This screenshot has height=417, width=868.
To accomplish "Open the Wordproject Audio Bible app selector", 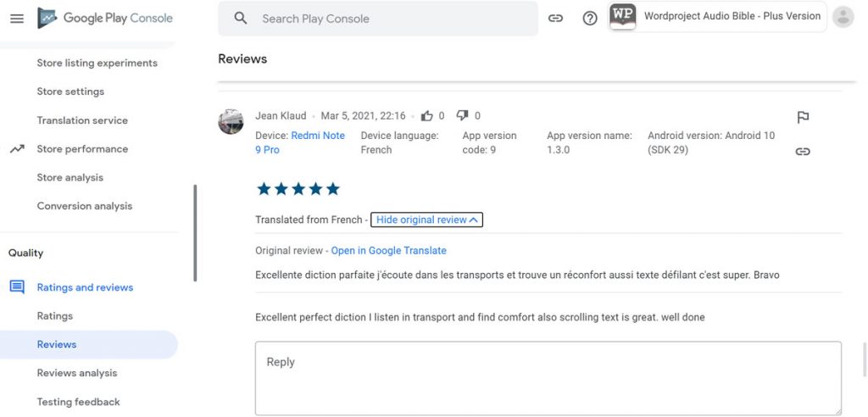I will [717, 16].
